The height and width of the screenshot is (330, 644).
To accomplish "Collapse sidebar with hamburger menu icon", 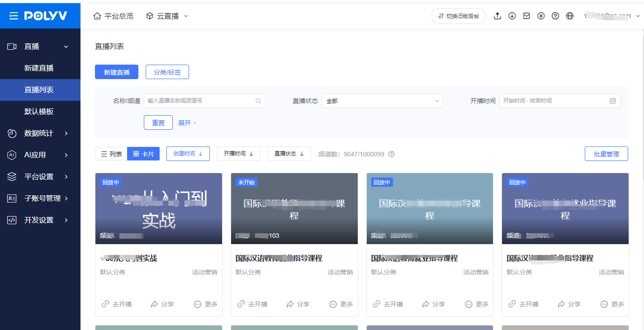I will (x=14, y=16).
